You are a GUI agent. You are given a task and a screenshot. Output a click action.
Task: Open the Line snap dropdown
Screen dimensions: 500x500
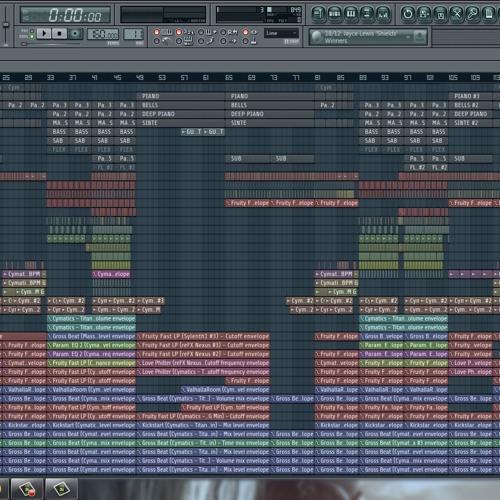tap(281, 33)
